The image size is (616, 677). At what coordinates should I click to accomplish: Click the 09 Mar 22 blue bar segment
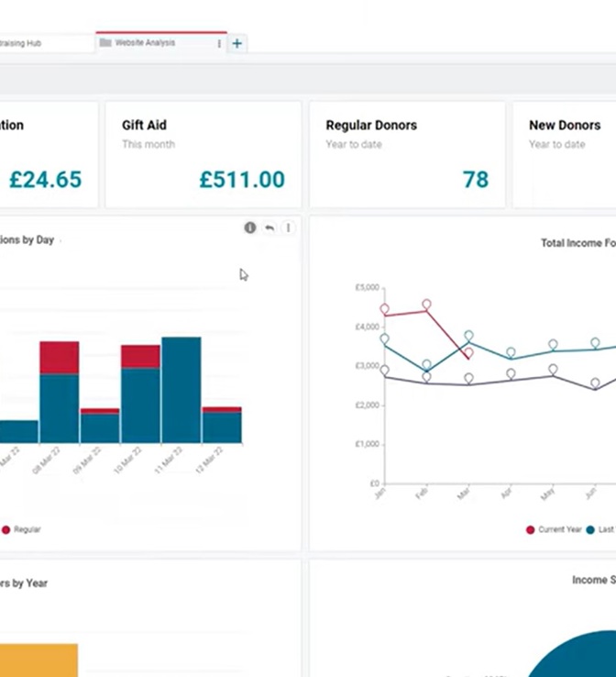100,428
